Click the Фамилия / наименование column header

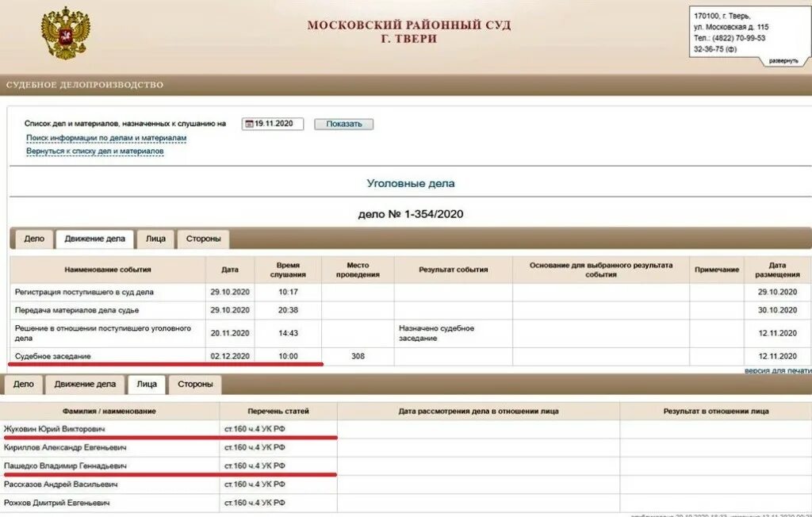(109, 412)
